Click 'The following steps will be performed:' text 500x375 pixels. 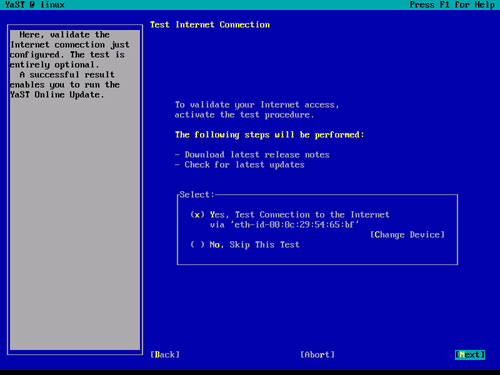pyautogui.click(x=269, y=135)
